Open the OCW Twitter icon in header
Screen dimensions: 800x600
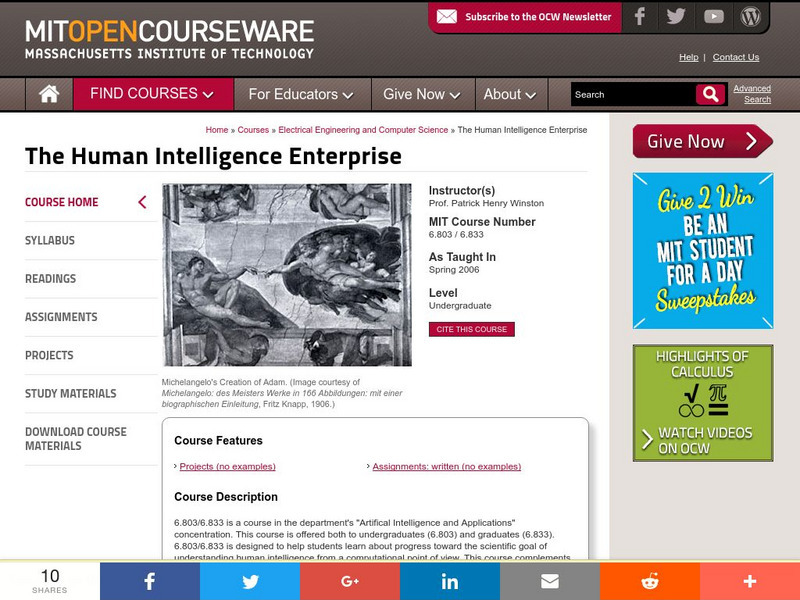[x=676, y=17]
